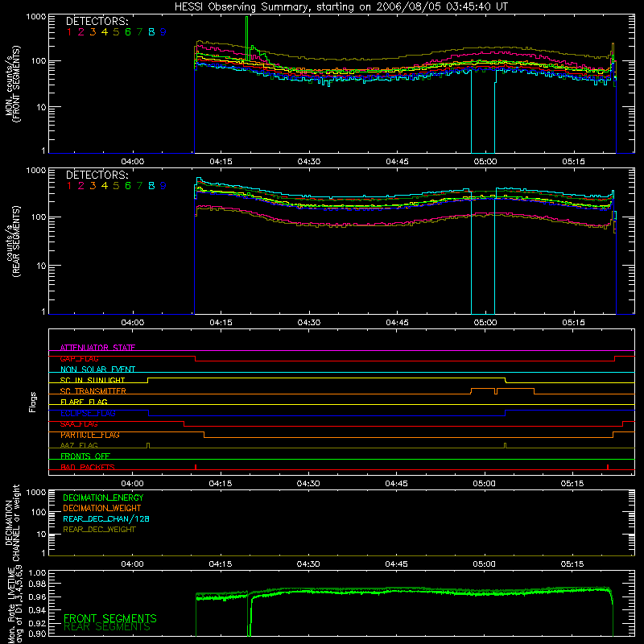Click the SAA_FLAG label
The height and width of the screenshot is (644, 644).
(x=79, y=424)
